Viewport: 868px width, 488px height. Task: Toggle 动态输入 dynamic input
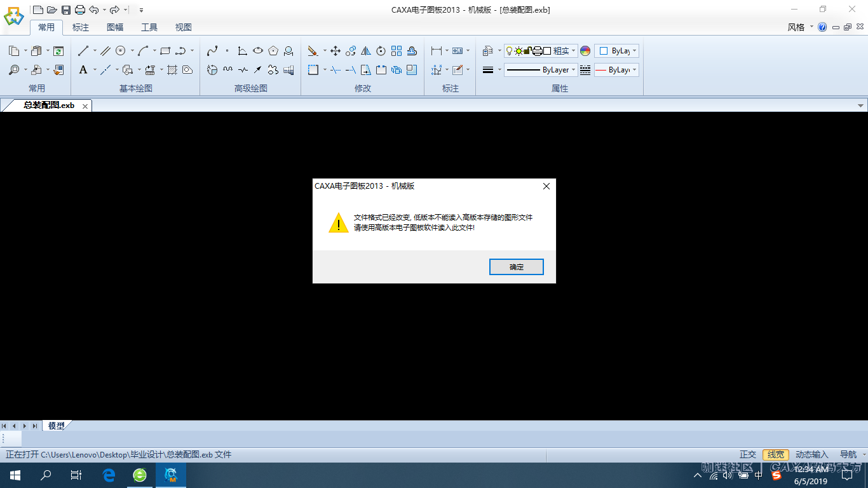[812, 455]
